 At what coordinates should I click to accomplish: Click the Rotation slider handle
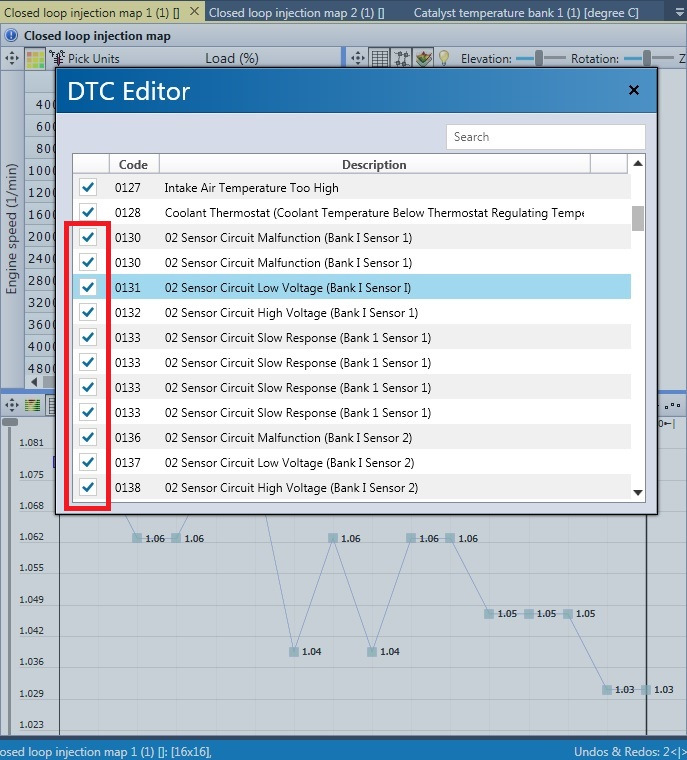pos(647,59)
